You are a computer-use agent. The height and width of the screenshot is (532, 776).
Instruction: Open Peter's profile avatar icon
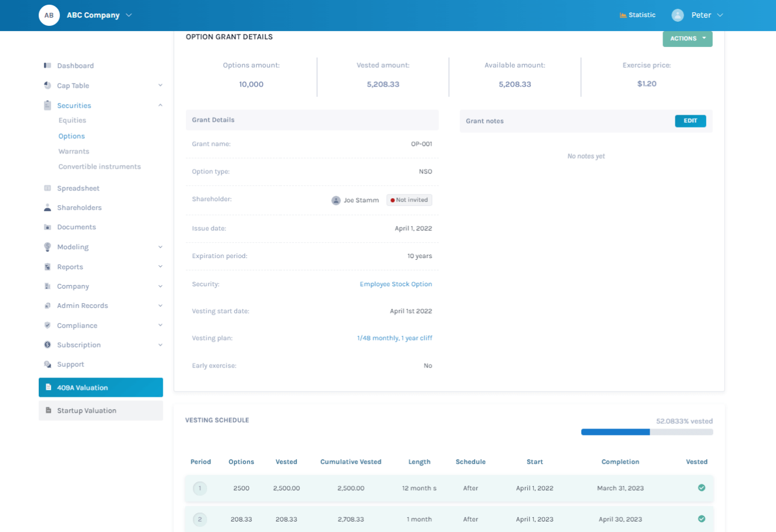click(x=677, y=15)
